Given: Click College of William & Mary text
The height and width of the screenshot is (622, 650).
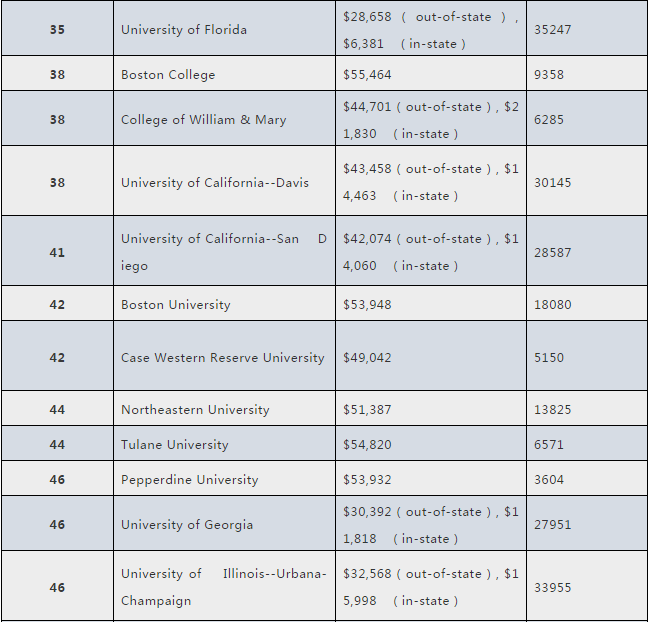Looking at the screenshot, I should point(203,120).
